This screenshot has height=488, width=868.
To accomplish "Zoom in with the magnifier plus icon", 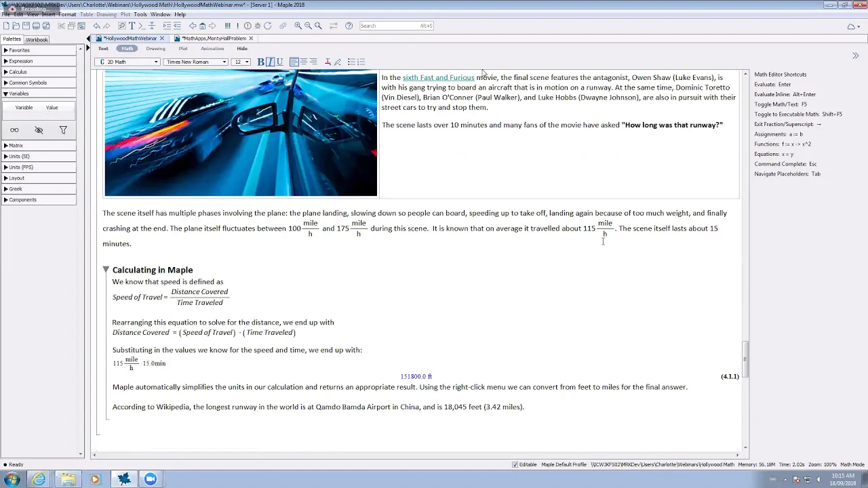I will pyautogui.click(x=298, y=26).
